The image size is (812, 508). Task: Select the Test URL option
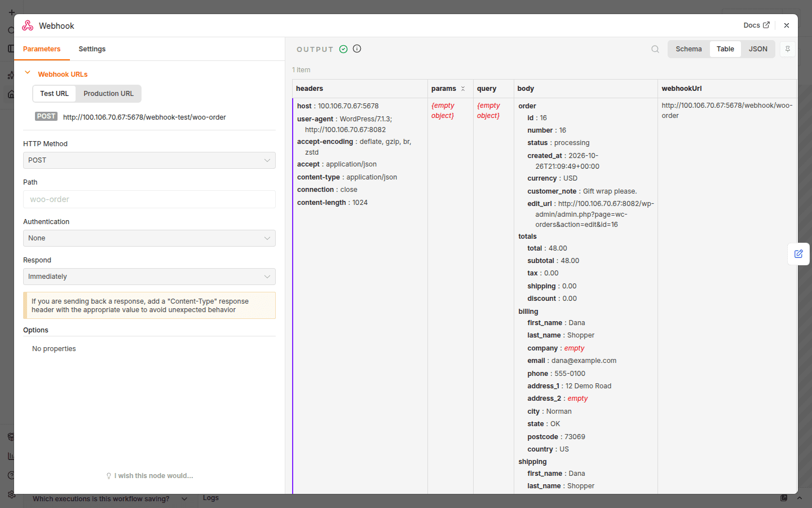click(54, 94)
